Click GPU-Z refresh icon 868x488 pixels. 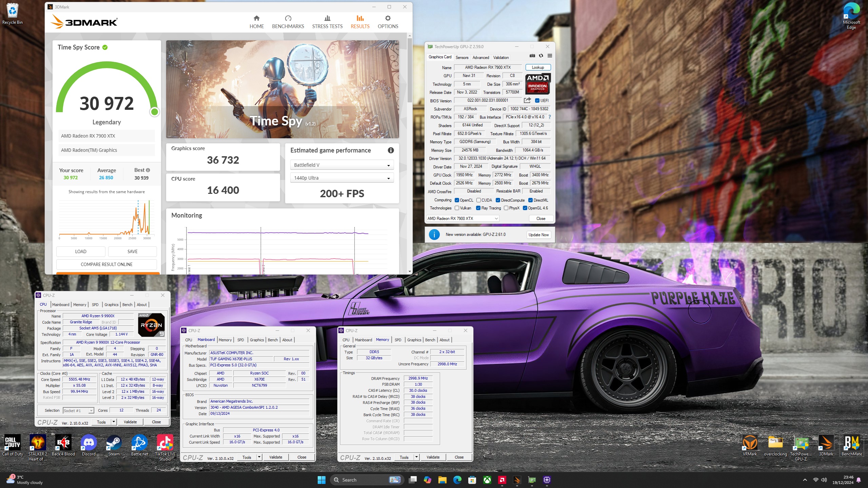coord(541,56)
